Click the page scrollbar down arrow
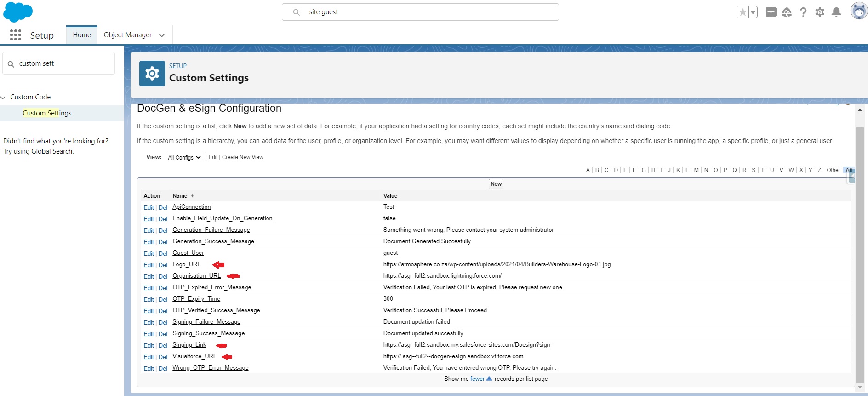868x396 pixels. click(x=860, y=388)
